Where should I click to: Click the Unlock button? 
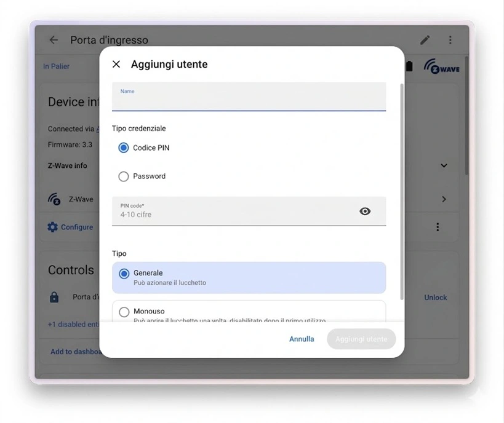coord(436,298)
